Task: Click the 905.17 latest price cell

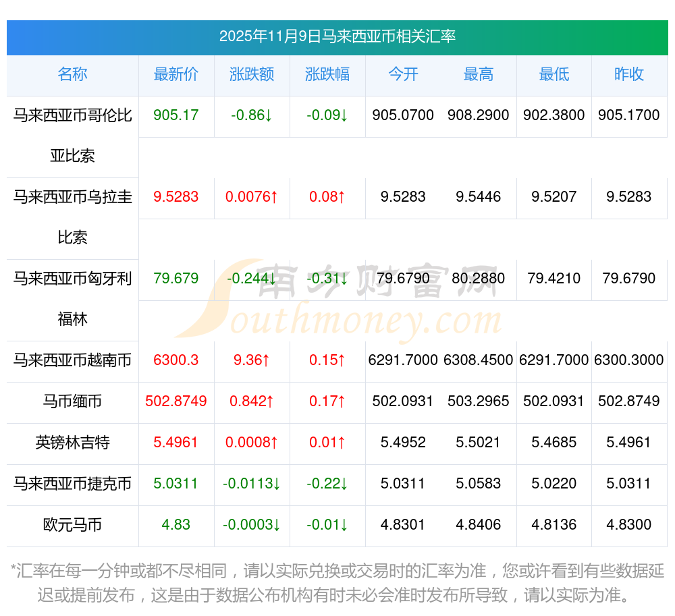Action: [x=175, y=115]
